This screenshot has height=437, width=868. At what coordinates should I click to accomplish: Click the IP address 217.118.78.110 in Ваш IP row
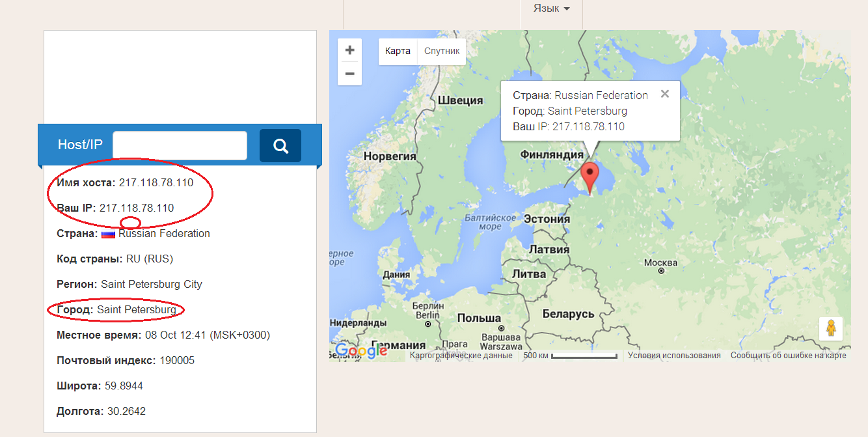pyautogui.click(x=137, y=208)
